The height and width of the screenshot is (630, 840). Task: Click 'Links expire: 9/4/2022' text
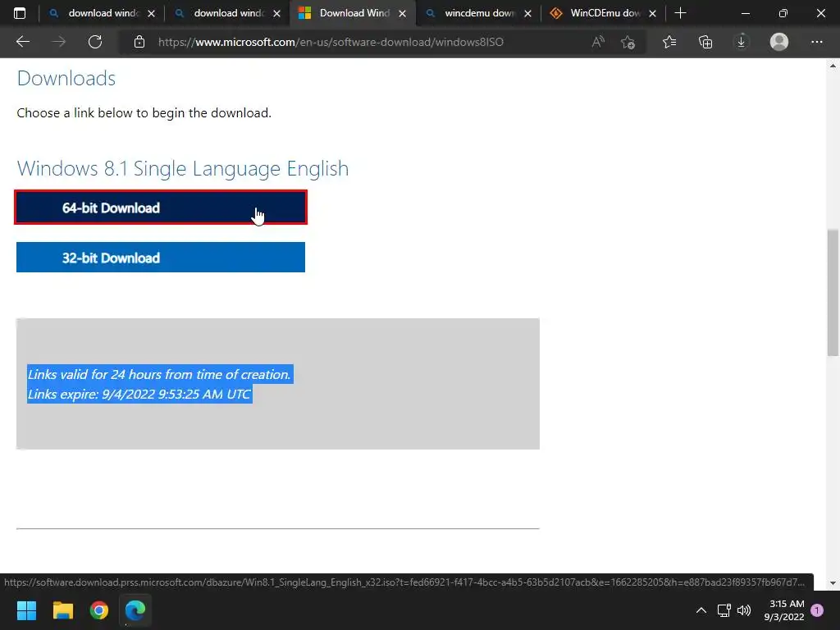139,395
